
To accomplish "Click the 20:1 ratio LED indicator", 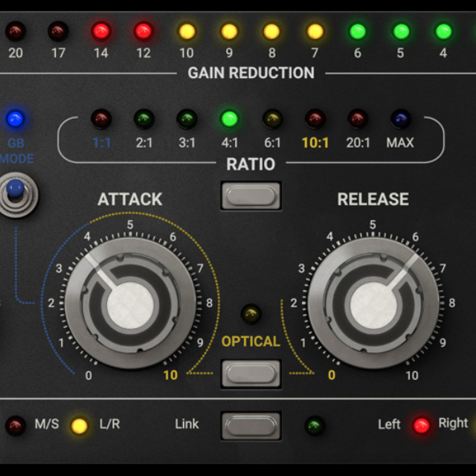I will click(358, 118).
